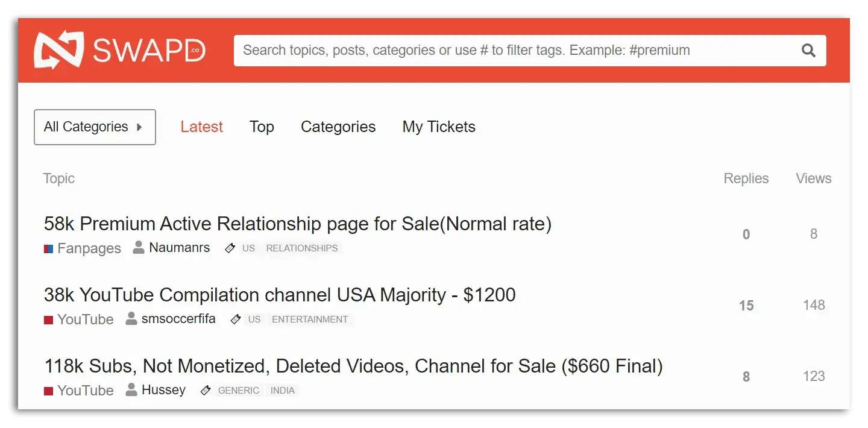Switch to the Top tab
The height and width of the screenshot is (428, 868).
click(262, 127)
